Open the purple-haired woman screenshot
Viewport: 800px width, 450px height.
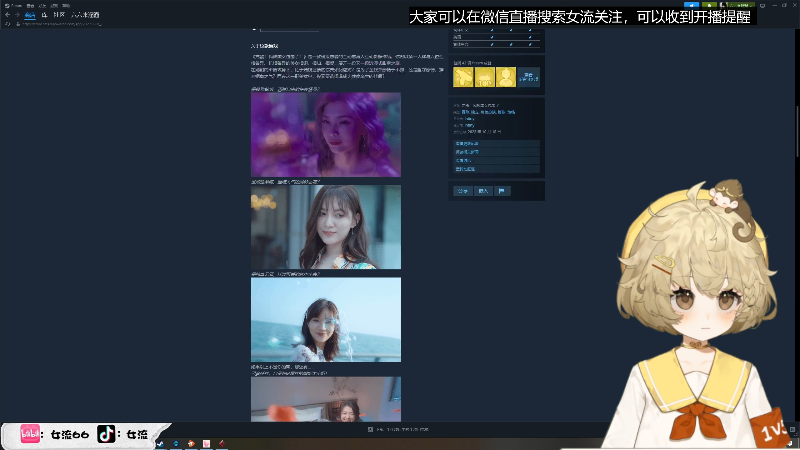pos(326,135)
